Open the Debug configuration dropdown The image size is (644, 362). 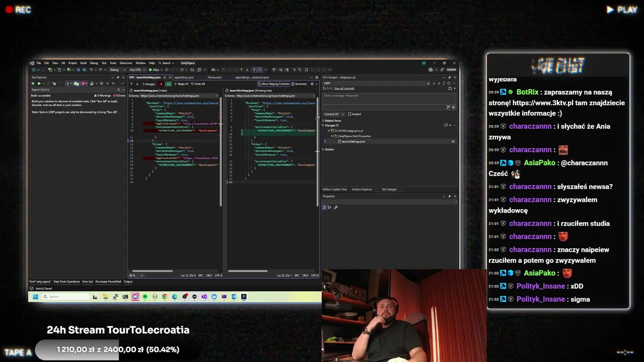[118, 70]
